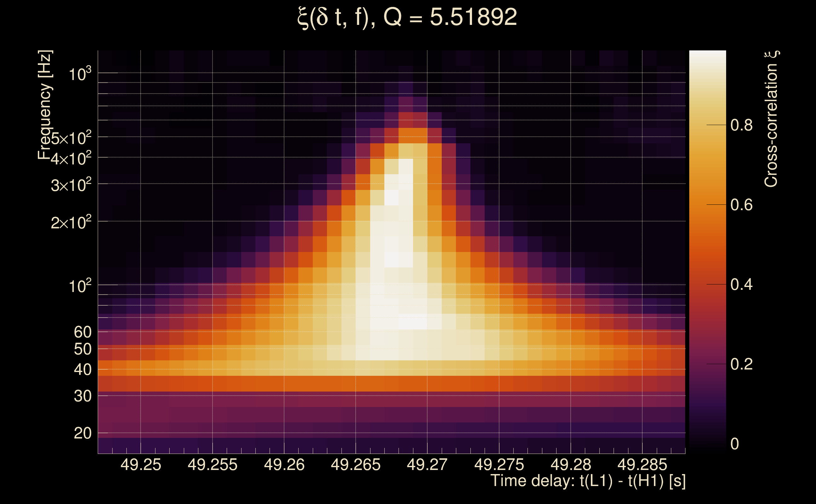
Task: Click the 0.4 colorbar tick label
Action: coord(741,285)
